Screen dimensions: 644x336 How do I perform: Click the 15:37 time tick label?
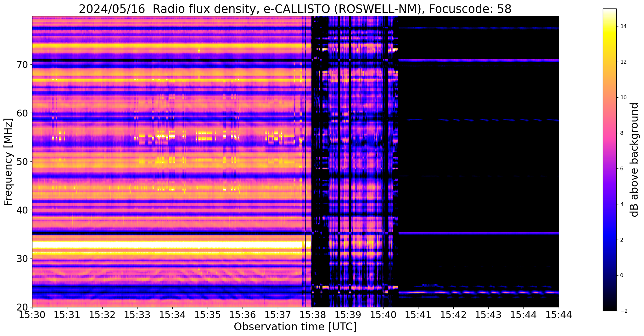click(x=278, y=315)
